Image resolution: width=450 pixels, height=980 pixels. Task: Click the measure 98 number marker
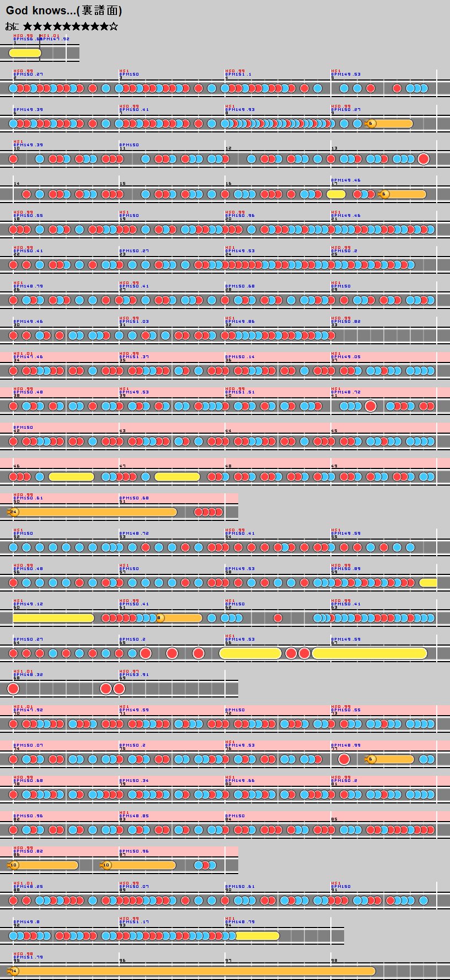pyautogui.click(x=334, y=961)
